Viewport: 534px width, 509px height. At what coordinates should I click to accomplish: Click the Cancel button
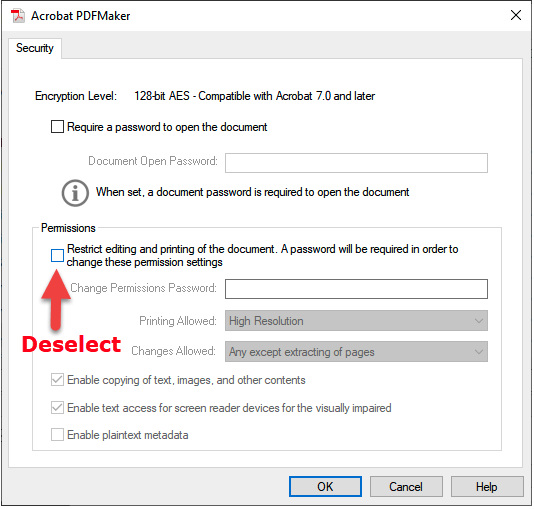[406, 486]
